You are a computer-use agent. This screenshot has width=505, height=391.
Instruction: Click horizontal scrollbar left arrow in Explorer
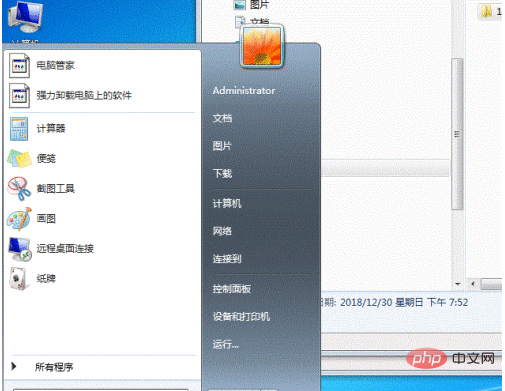coord(473,284)
